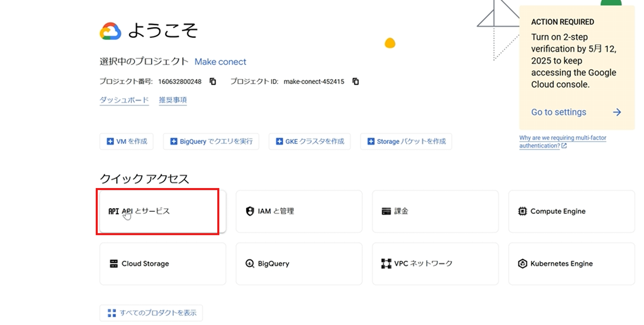644x325 pixels.
Task: Open the VPC ネットワーク card
Action: point(435,264)
